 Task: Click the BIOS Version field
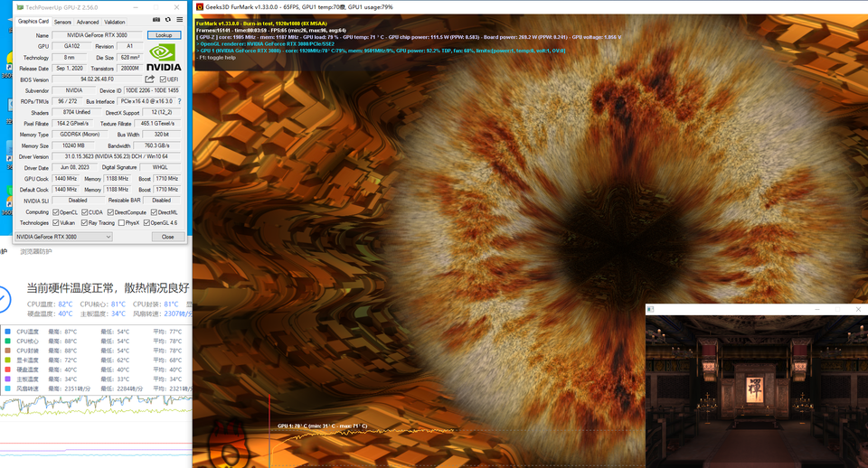click(x=97, y=80)
